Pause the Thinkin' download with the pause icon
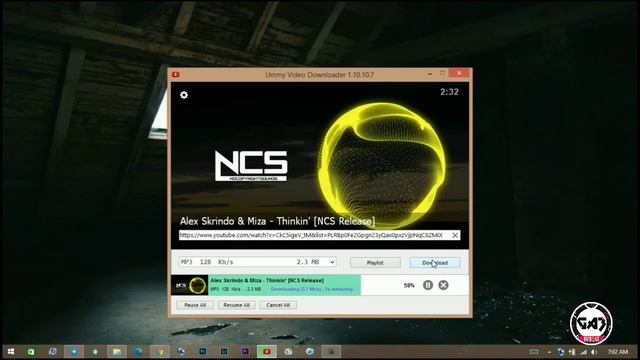The height and width of the screenshot is (360, 640). point(428,285)
